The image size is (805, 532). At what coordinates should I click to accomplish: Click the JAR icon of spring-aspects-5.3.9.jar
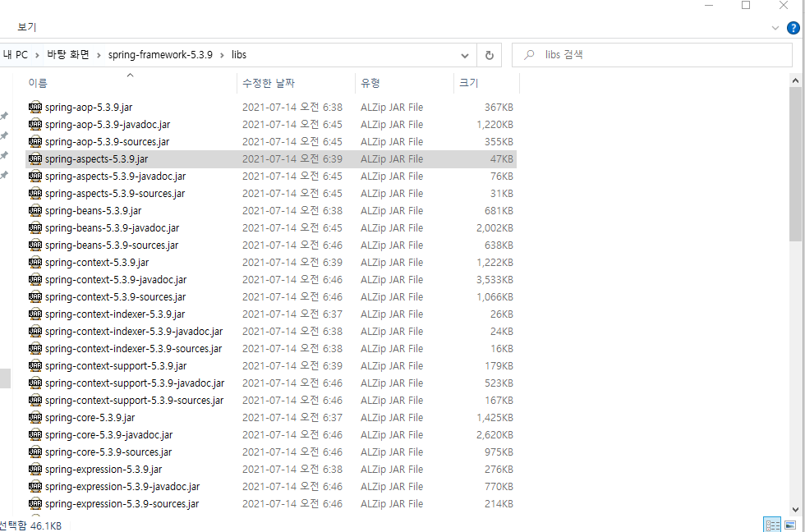[34, 159]
